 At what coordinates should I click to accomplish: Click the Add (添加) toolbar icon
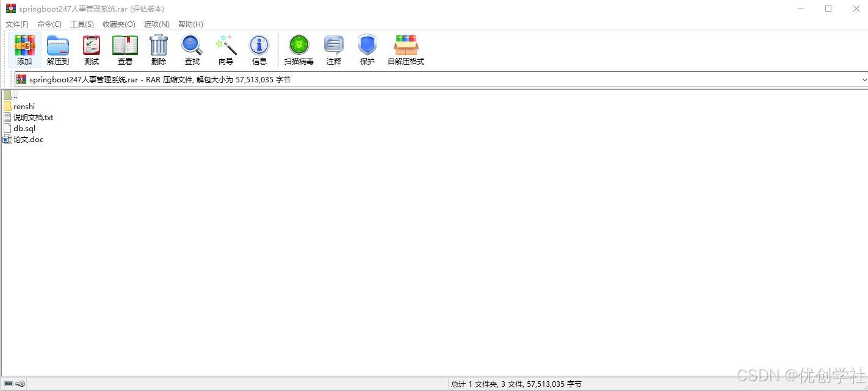tap(24, 45)
